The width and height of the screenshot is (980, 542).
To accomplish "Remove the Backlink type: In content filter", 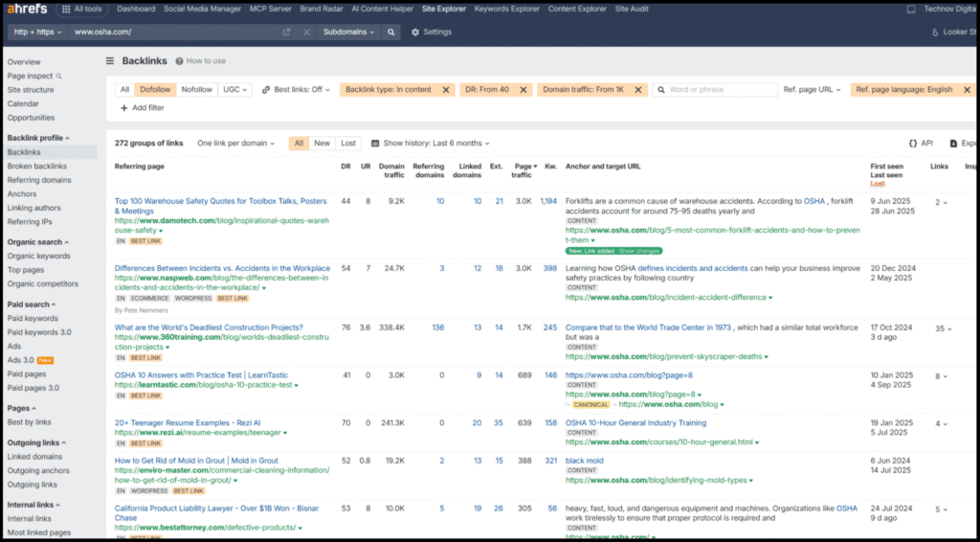I will [x=445, y=90].
